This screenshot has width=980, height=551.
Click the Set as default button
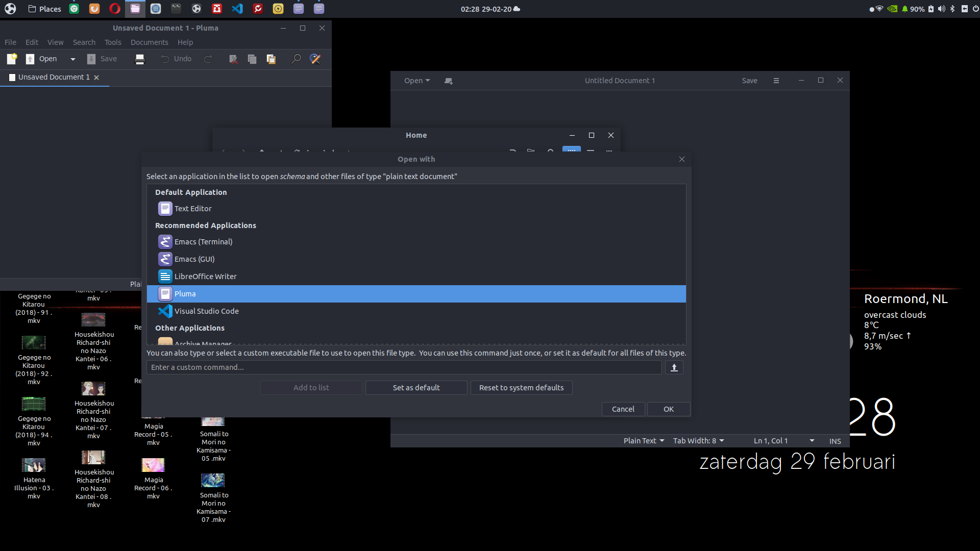point(416,388)
